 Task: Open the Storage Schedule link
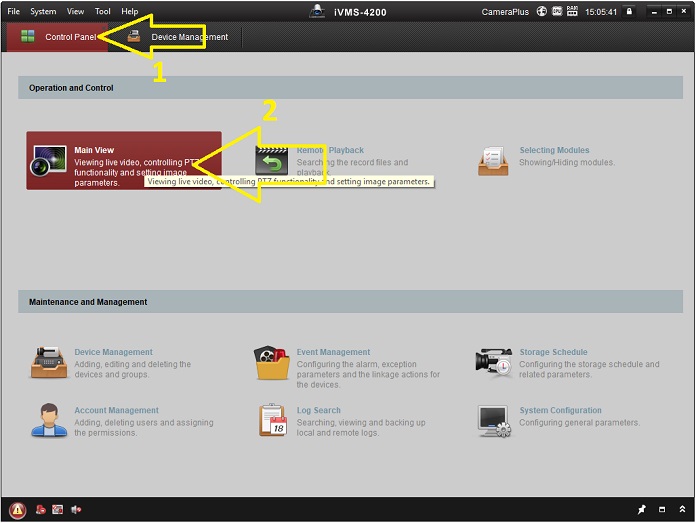[553, 352]
